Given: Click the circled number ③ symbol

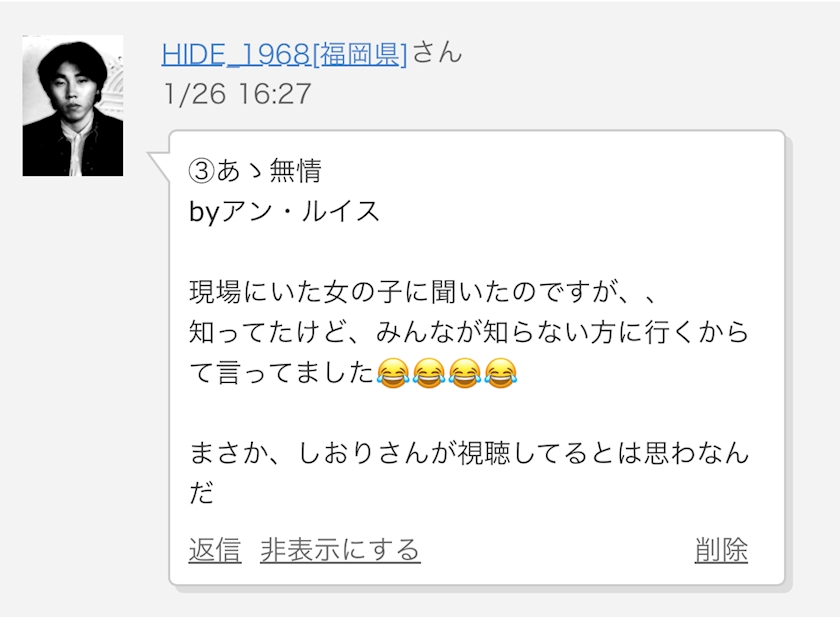Looking at the screenshot, I should (x=201, y=171).
